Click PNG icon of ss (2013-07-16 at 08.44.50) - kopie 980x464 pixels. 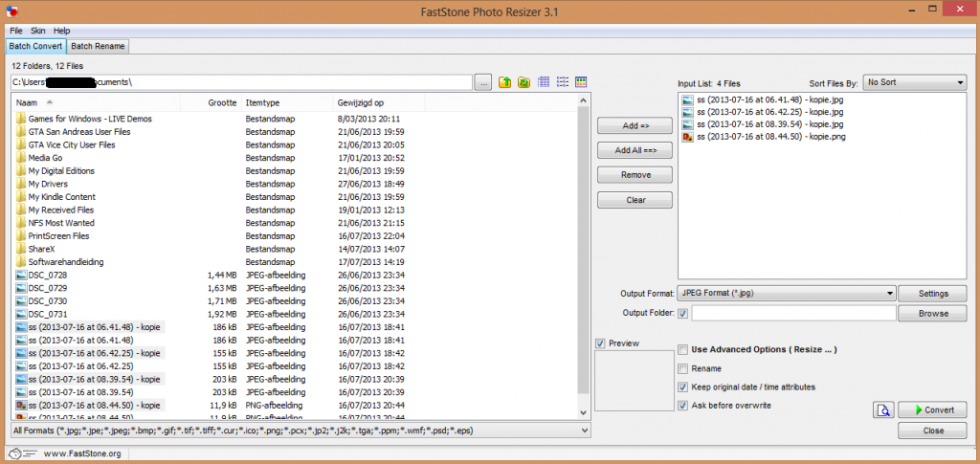tap(21, 406)
